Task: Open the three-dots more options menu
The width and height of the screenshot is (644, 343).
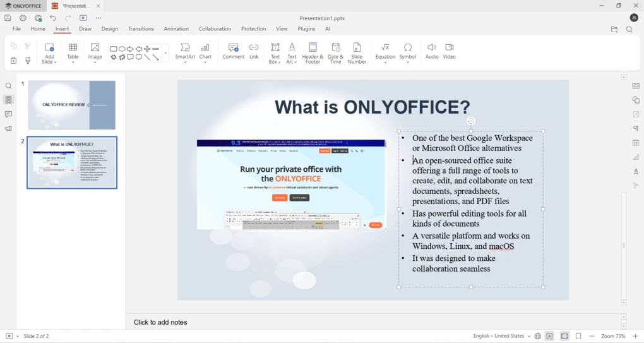Action: (x=98, y=18)
